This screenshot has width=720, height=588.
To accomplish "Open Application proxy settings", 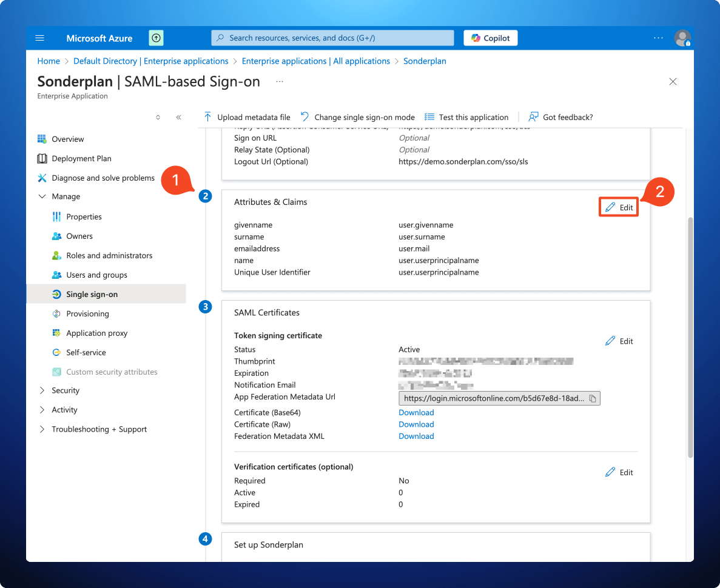I will 96,333.
